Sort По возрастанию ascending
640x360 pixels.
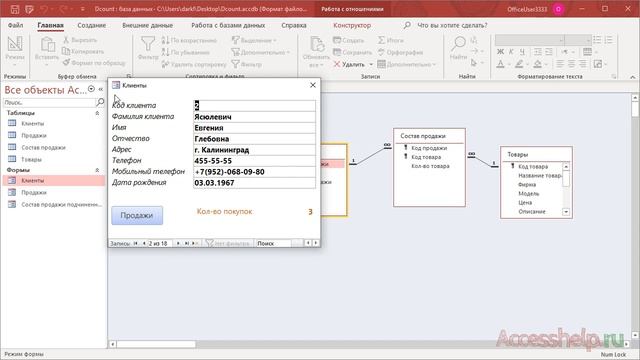tap(189, 40)
